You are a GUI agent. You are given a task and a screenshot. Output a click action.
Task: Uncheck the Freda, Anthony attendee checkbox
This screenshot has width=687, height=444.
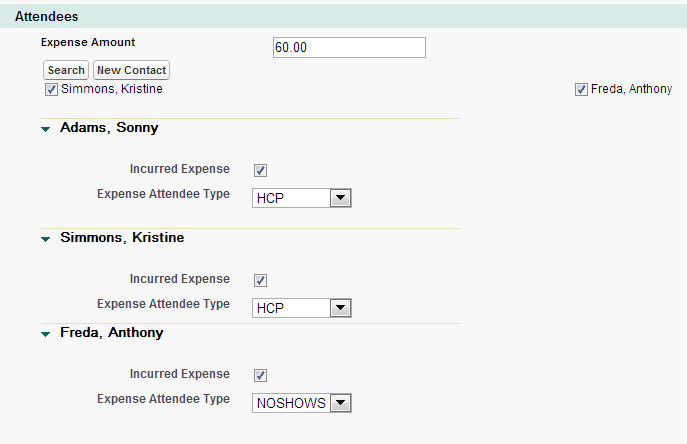[581, 90]
